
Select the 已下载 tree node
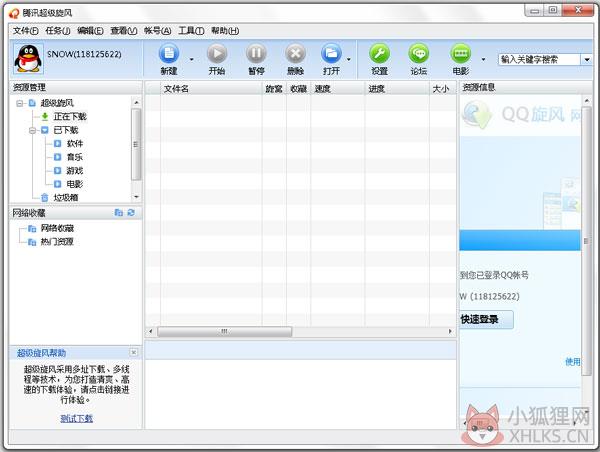[x=66, y=130]
